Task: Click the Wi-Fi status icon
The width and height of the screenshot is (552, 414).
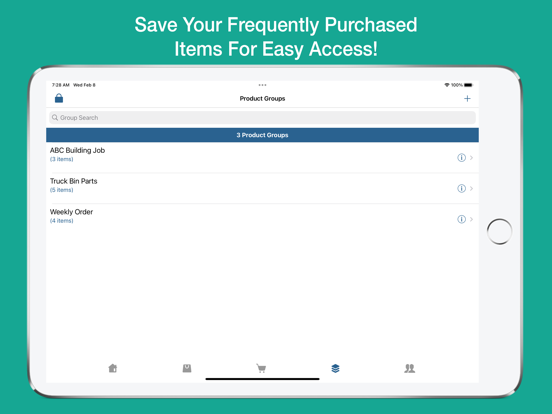Action: click(447, 85)
